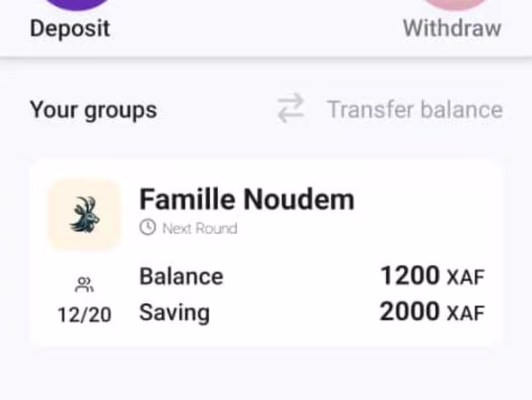Tap the Deposit label
Viewport: 532px width, 400px height.
click(70, 28)
